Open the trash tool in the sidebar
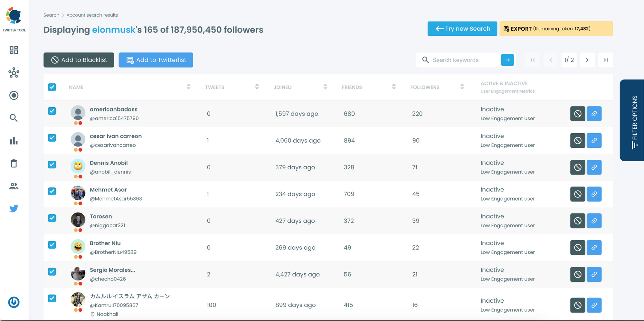This screenshot has width=644, height=321. (x=14, y=163)
